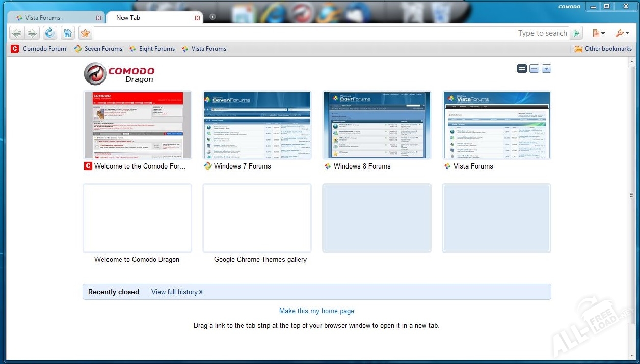Open the page options arrow menu
The height and width of the screenshot is (364, 640).
(546, 68)
